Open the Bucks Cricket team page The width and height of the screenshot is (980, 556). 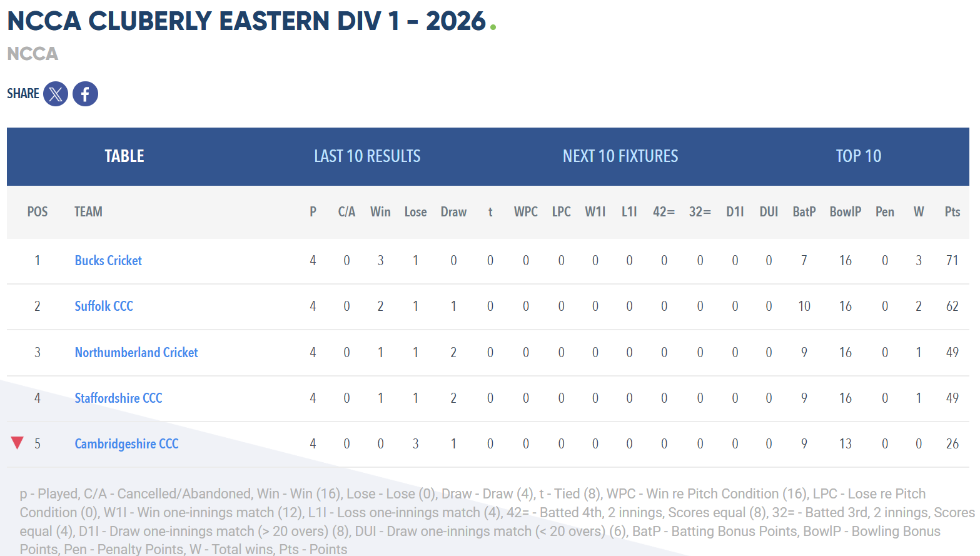coord(108,261)
